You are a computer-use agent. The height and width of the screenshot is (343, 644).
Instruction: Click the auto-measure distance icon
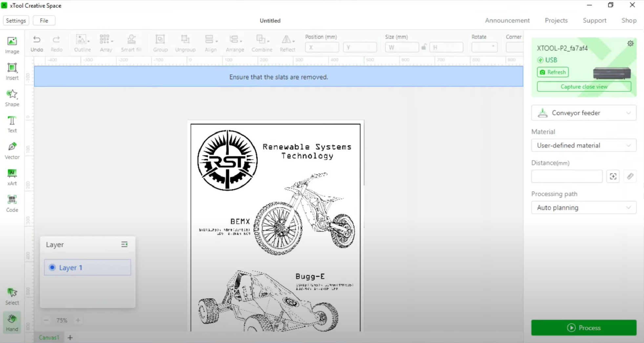tap(613, 177)
